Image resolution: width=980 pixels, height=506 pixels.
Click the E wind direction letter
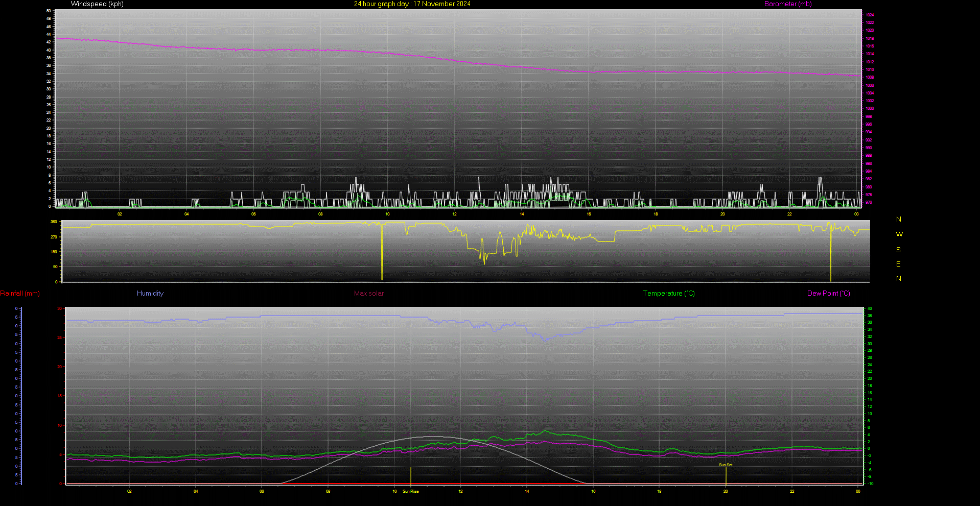(898, 264)
